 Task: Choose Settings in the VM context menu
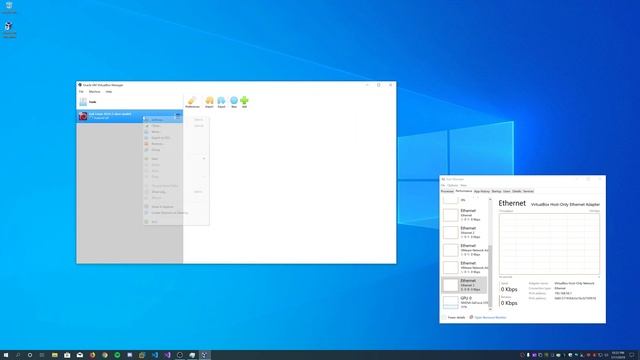click(176, 120)
